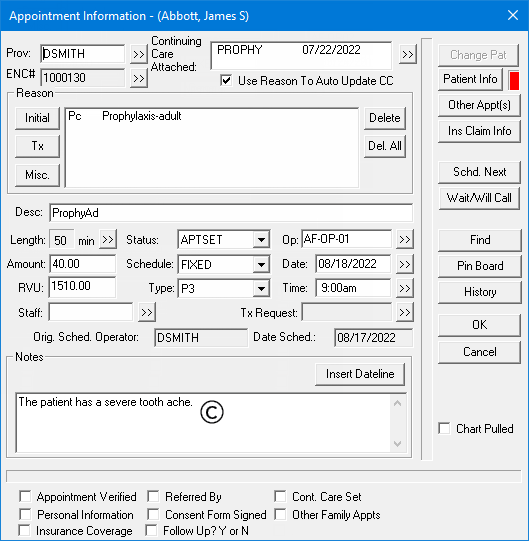Open the operatory lookup arrows beside AF-OP-01
The width and height of the screenshot is (529, 541).
[405, 239]
